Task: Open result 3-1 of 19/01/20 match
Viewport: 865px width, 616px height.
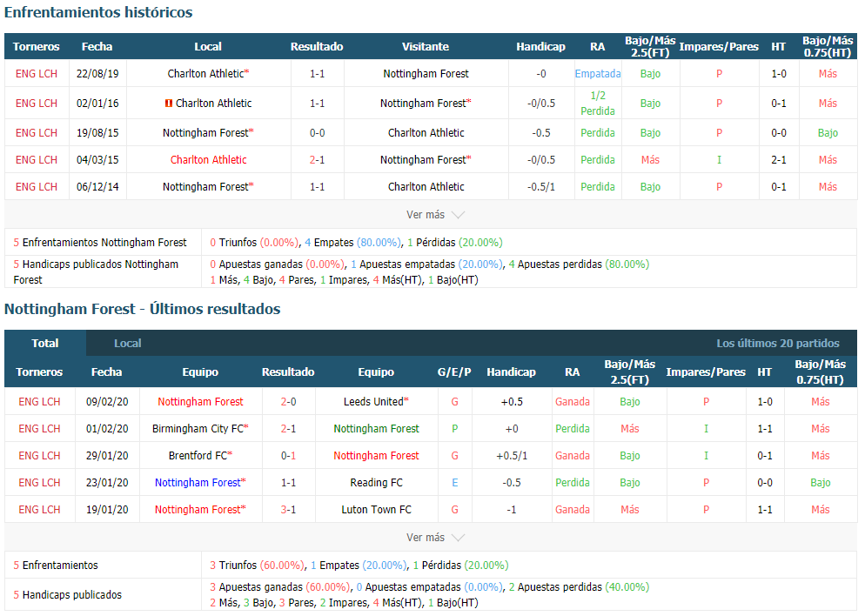Action: [289, 510]
